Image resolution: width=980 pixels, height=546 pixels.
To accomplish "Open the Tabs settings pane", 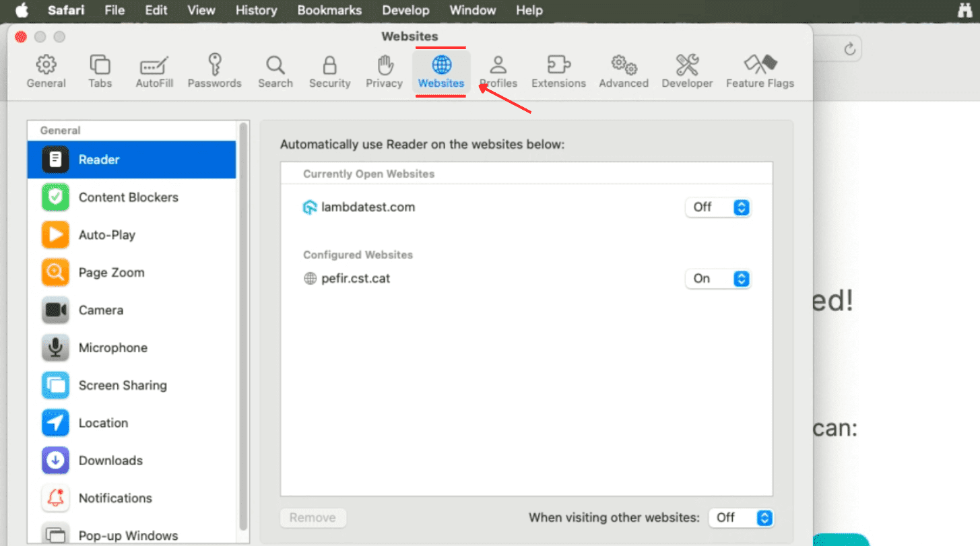I will (x=100, y=72).
